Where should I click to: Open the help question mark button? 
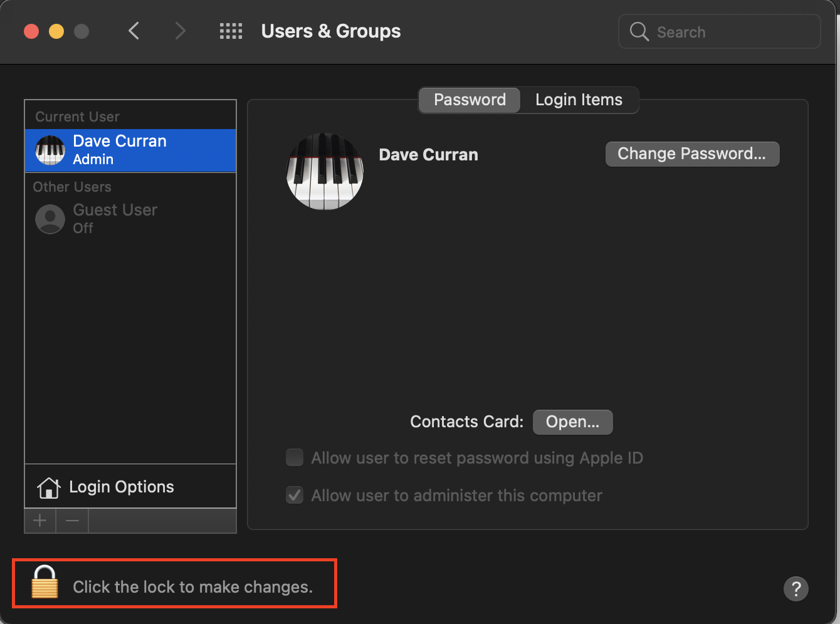tap(795, 589)
